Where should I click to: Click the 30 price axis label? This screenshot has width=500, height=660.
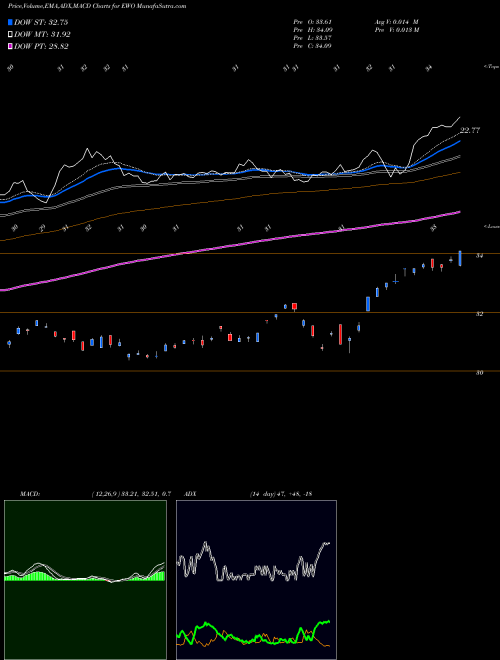tap(479, 373)
